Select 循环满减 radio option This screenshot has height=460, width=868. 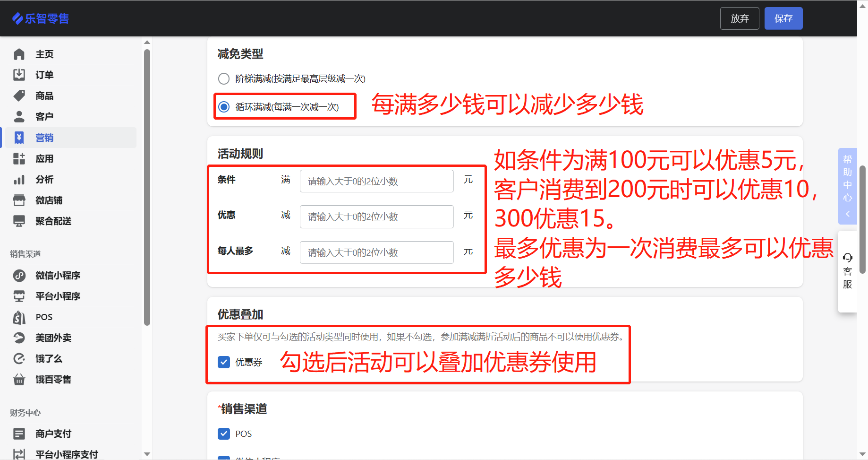click(224, 107)
